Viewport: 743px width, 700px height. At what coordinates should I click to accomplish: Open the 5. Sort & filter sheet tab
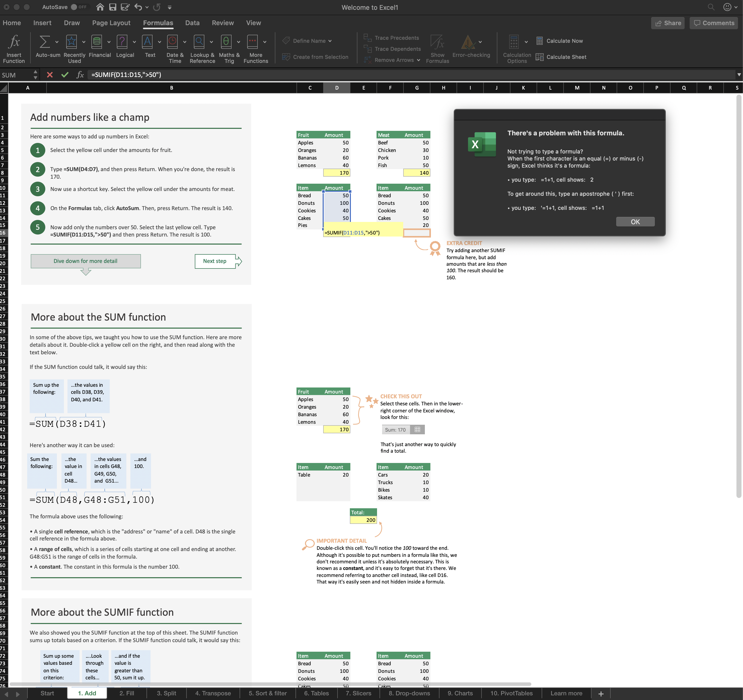(268, 693)
